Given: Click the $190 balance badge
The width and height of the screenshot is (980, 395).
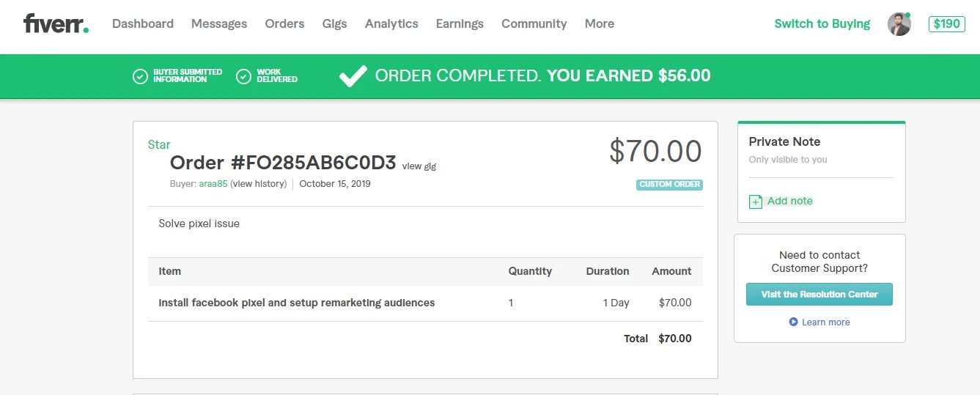Looking at the screenshot, I should 946,24.
